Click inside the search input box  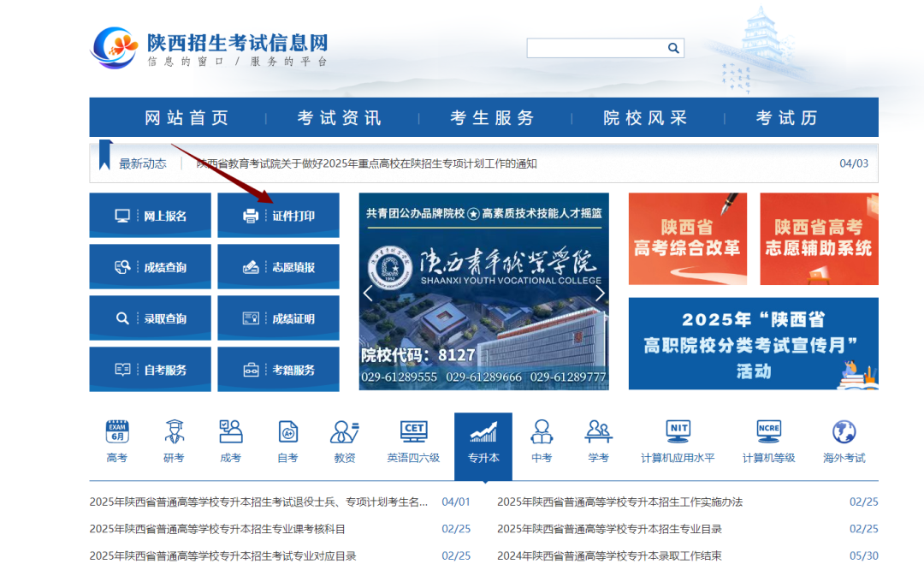tap(599, 48)
